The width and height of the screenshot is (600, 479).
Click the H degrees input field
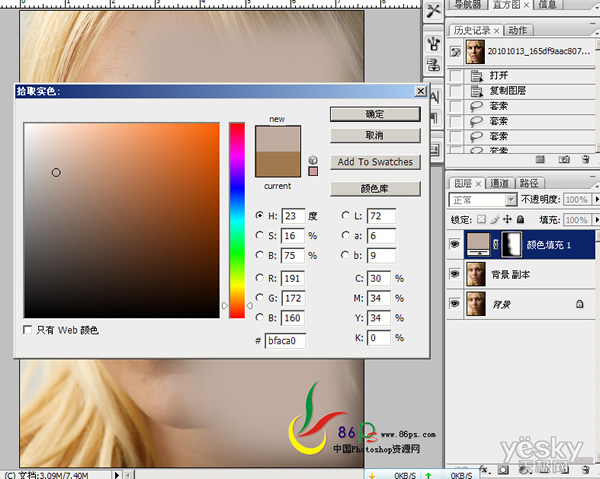coord(293,216)
